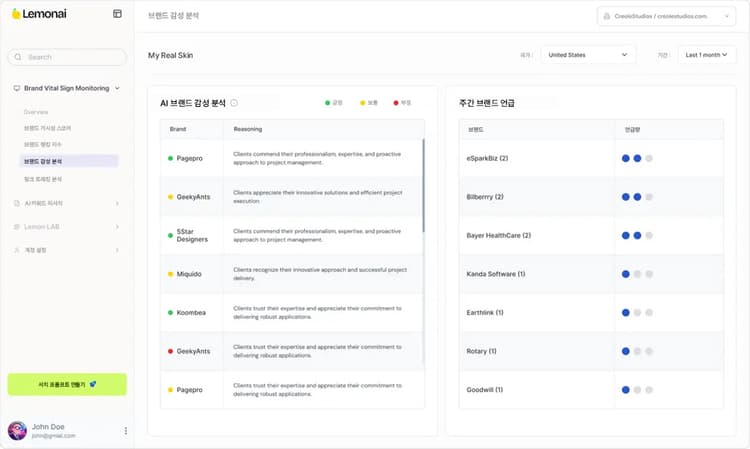Click the monitor icon for Brand Vital Sign Monitoring
Image resolution: width=750 pixels, height=449 pixels.
coord(16,88)
